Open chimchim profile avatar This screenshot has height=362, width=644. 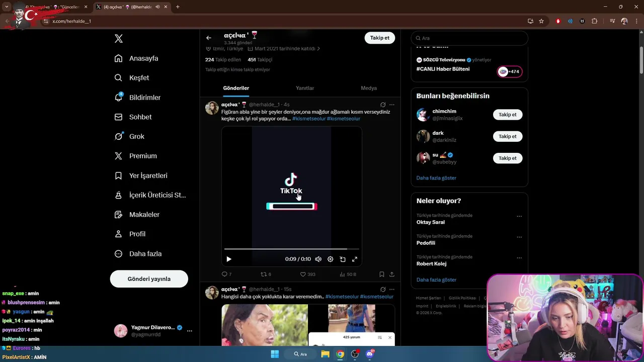click(x=423, y=115)
